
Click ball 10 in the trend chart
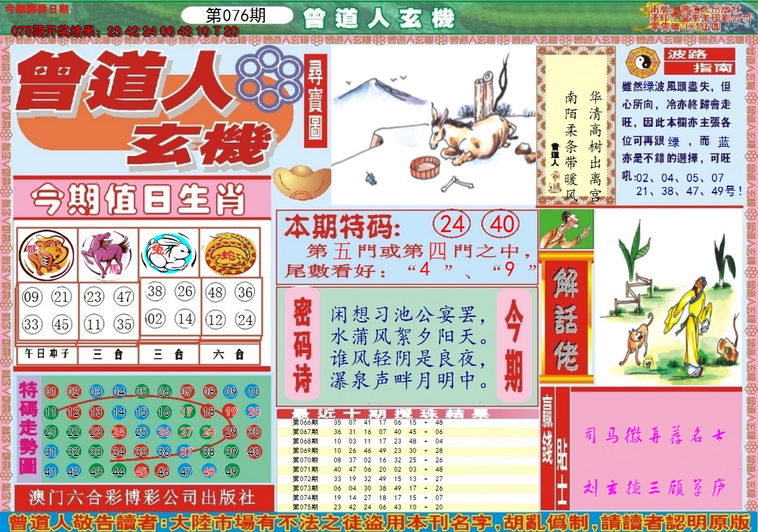(x=254, y=392)
